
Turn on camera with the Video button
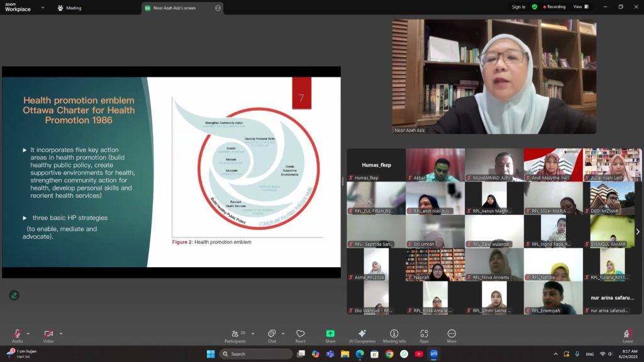point(48,334)
